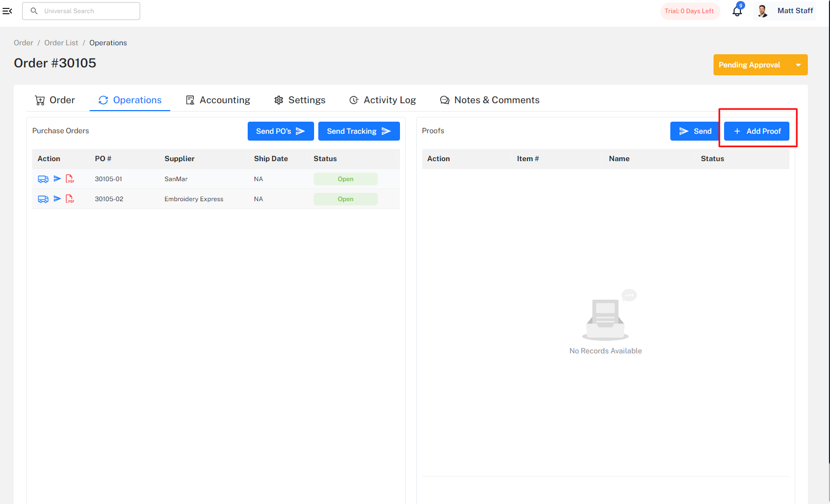The width and height of the screenshot is (830, 504).
Task: Click the PO # column header
Action: tap(103, 159)
